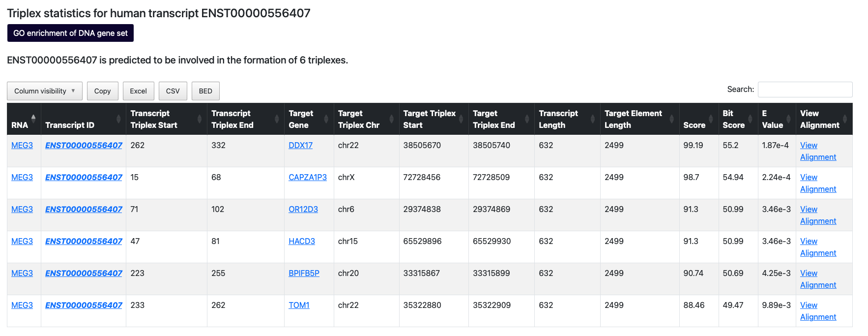The height and width of the screenshot is (336, 868).
Task: Select the page title Triplex statistics heading
Action: coord(159,13)
